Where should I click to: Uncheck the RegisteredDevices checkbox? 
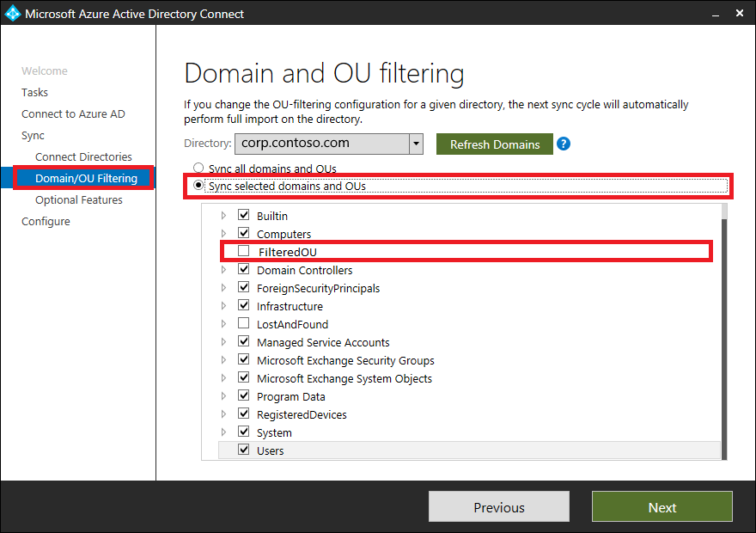[243, 414]
